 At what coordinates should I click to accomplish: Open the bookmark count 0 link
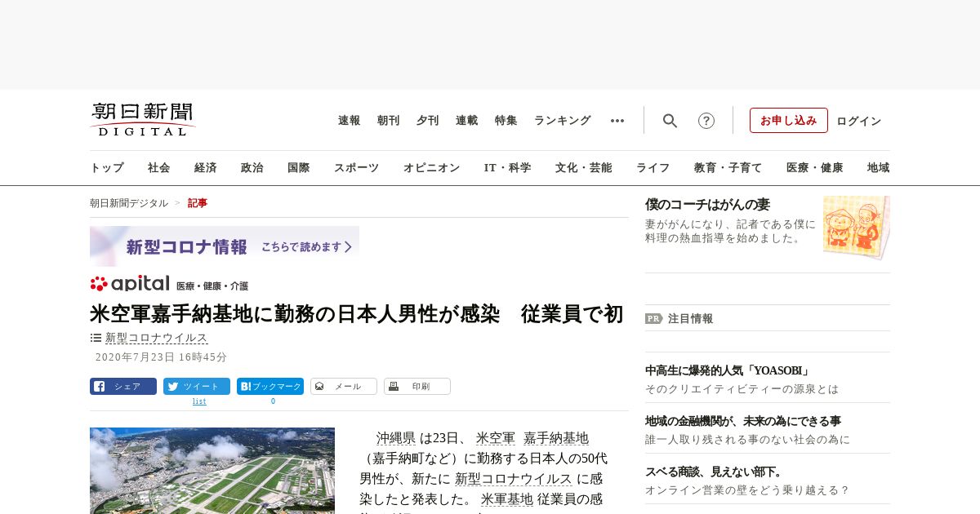coord(273,401)
